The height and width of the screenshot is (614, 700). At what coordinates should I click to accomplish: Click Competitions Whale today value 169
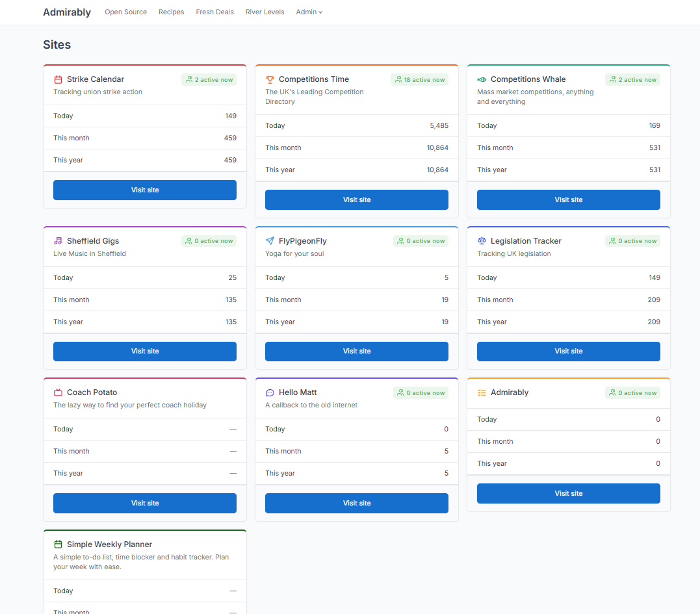655,126
